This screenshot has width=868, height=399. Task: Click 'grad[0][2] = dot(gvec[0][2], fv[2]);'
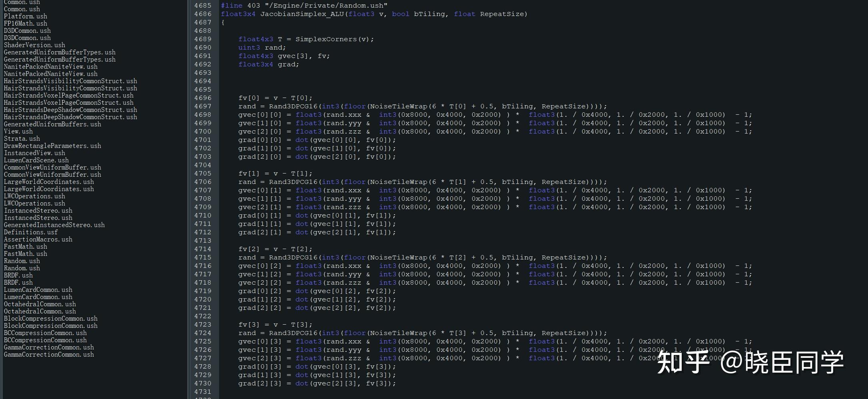(317, 291)
